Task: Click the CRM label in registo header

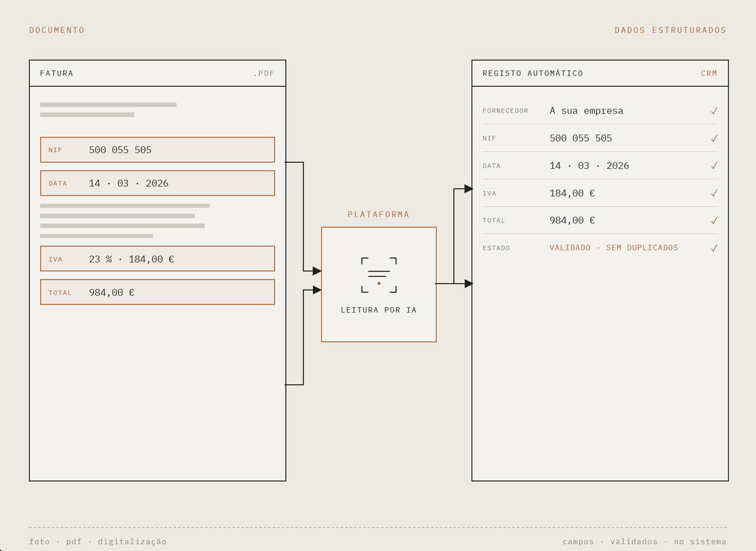Action: point(709,74)
